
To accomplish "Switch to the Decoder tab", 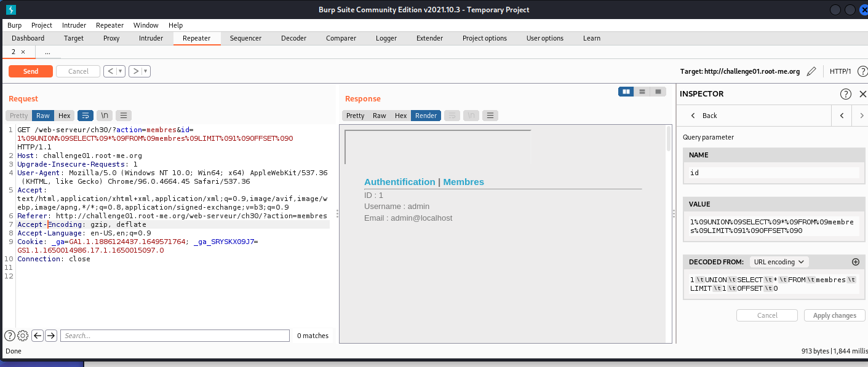I will coord(293,38).
